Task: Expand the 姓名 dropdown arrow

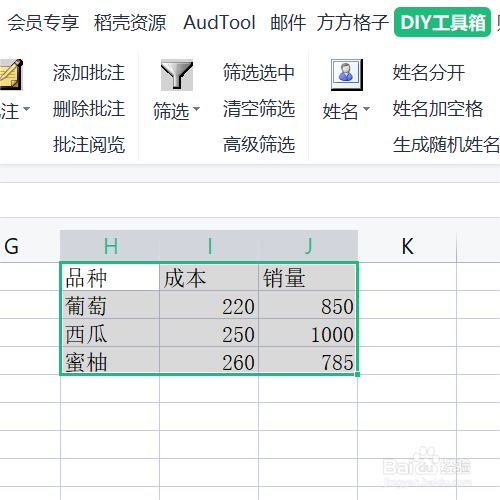Action: (x=366, y=109)
